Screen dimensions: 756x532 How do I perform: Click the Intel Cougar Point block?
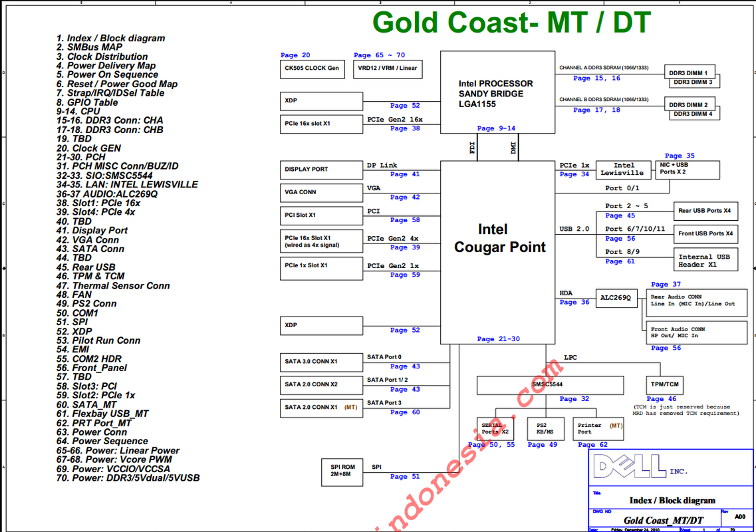(497, 252)
